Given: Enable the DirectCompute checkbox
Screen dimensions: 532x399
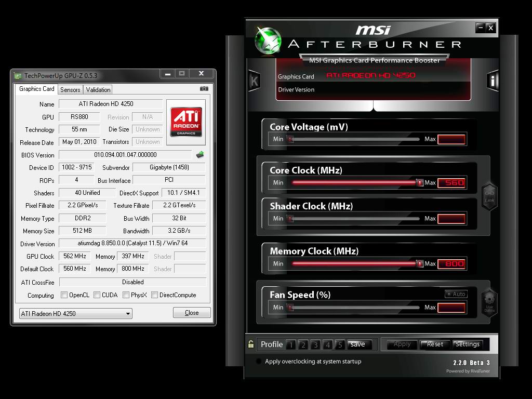Looking at the screenshot, I should pos(155,295).
